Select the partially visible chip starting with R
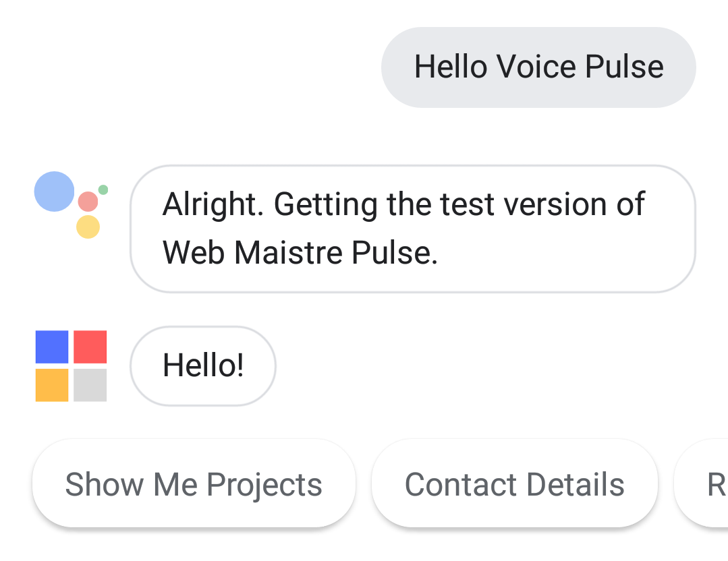The width and height of the screenshot is (728, 561). 701,483
